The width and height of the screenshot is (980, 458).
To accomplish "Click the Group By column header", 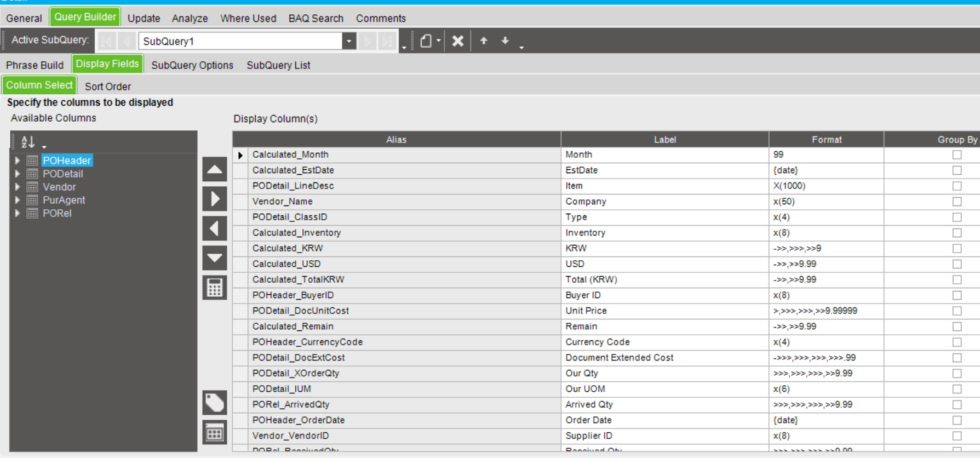I will [958, 140].
